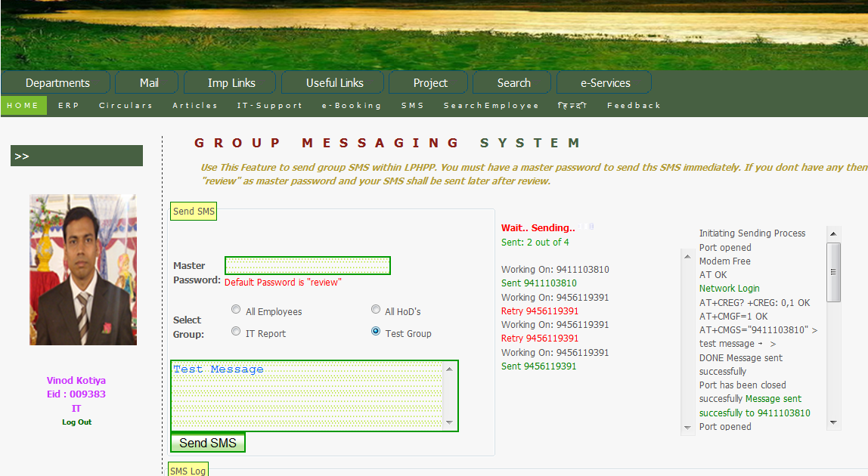The height and width of the screenshot is (476, 868).
Task: Open the SMS Log tab
Action: pyautogui.click(x=188, y=470)
